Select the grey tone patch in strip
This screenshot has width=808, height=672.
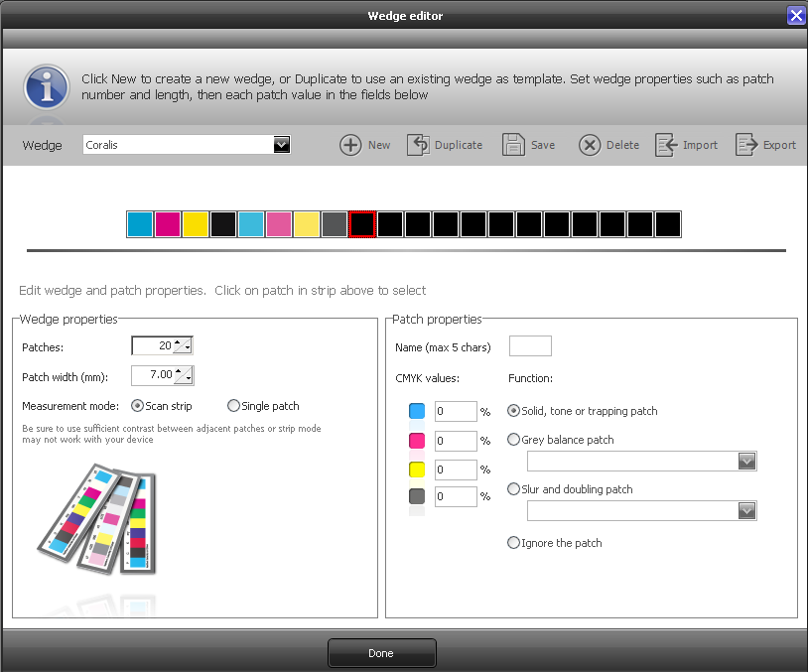click(335, 224)
